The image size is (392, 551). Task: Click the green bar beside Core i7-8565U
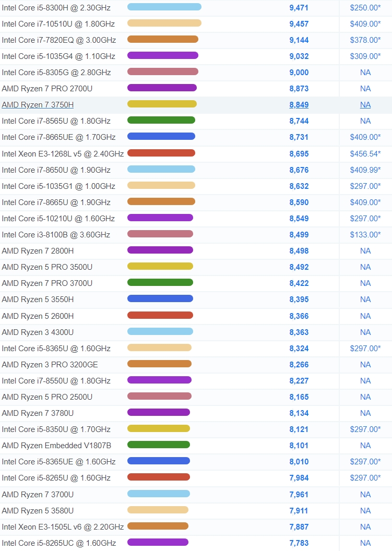pos(161,120)
